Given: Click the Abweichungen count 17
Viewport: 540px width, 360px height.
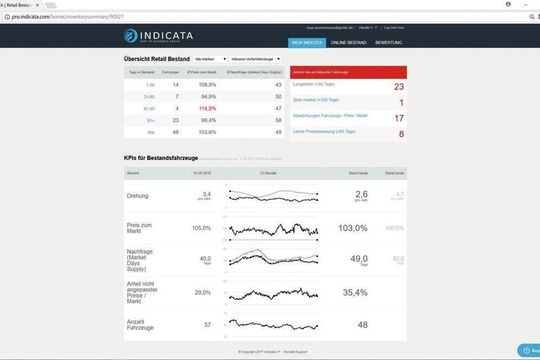Looking at the screenshot, I should [x=399, y=119].
